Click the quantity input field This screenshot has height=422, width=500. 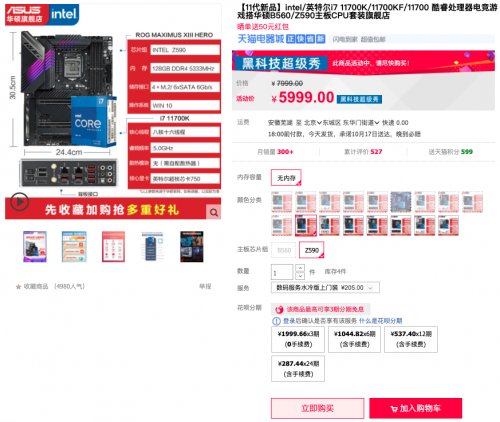click(x=282, y=272)
